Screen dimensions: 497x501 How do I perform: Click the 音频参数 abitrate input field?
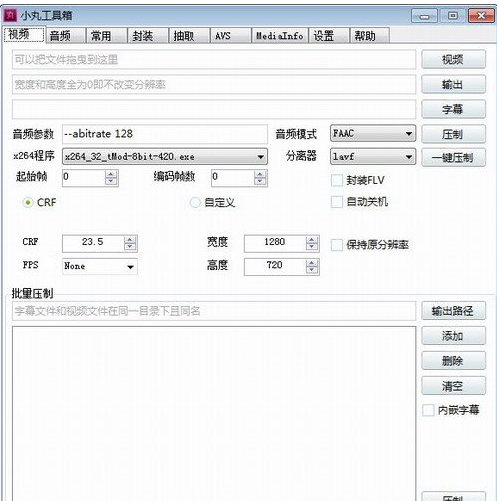[165, 134]
